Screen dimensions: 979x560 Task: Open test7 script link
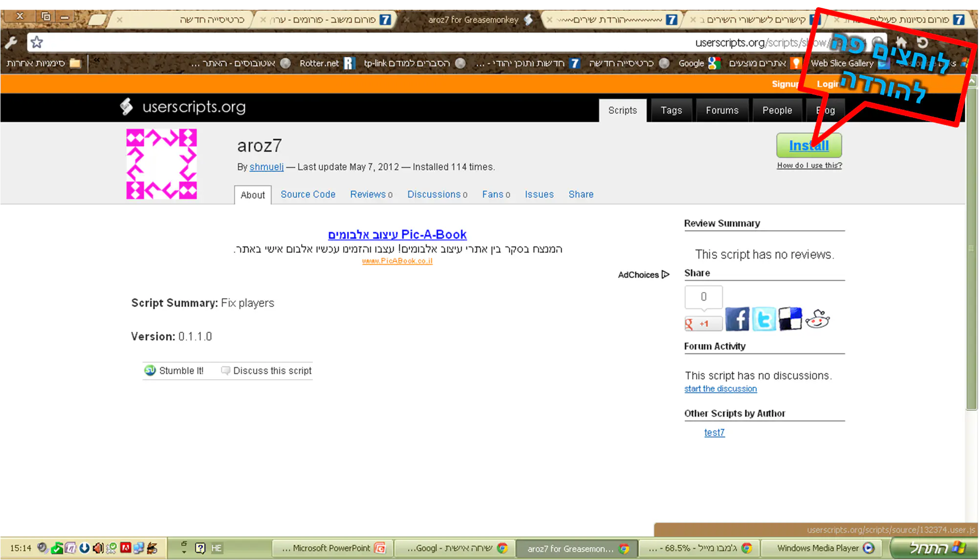tap(714, 432)
